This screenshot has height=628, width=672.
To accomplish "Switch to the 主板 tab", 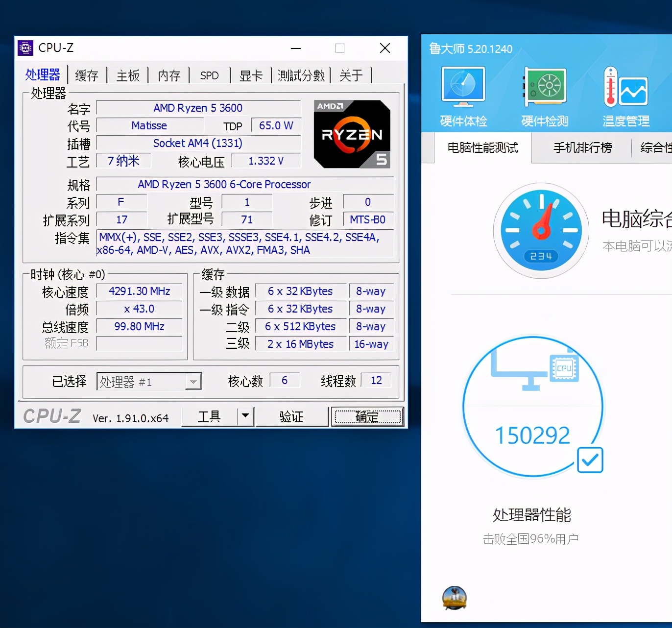I will tap(128, 75).
